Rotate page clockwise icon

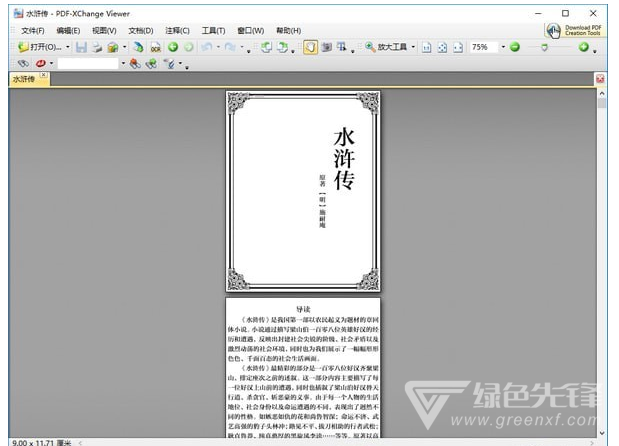coord(282,47)
